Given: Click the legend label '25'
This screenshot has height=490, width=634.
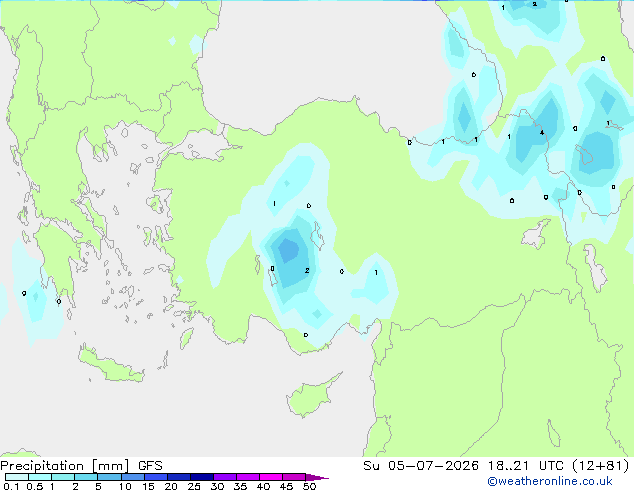Looking at the screenshot, I should 194,486.
